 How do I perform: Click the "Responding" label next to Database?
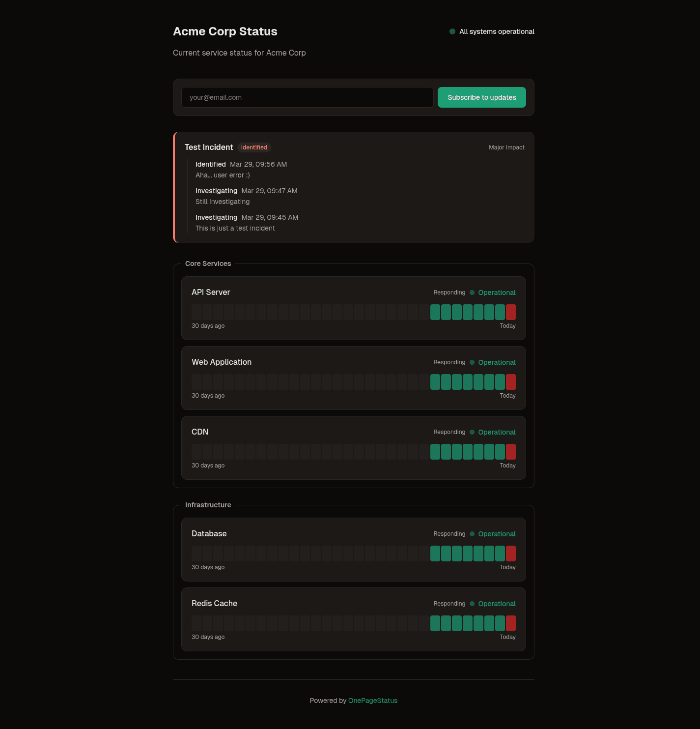(x=449, y=534)
